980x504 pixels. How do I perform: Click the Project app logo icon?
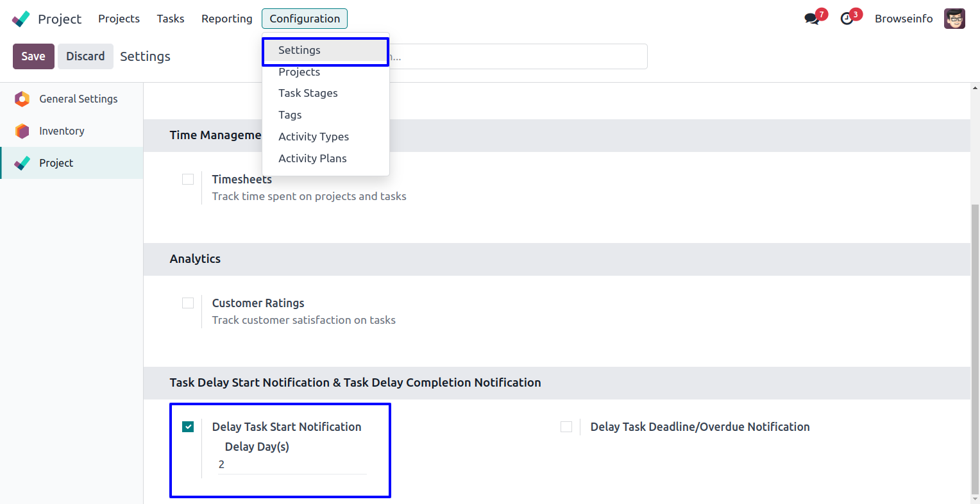[x=21, y=19]
